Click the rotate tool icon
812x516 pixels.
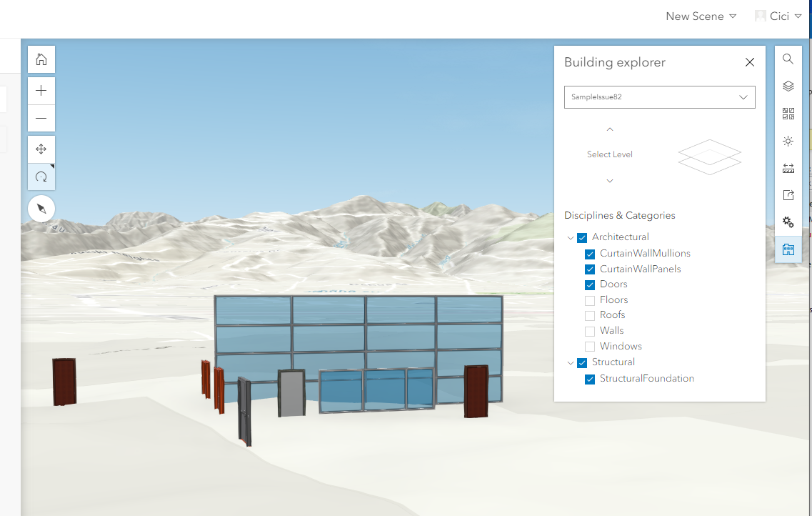pyautogui.click(x=41, y=177)
